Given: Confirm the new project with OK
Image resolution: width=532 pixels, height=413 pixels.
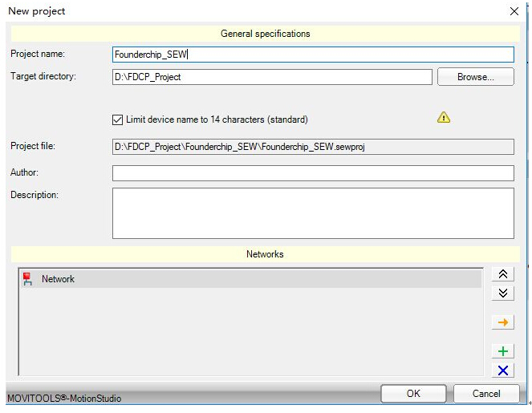Looking at the screenshot, I should (413, 394).
